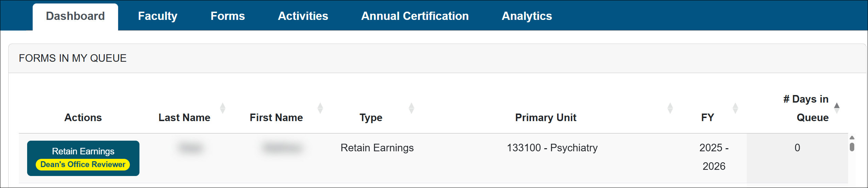Switch to the Dashboard tab
Screen dimensions: 868x188
75,16
